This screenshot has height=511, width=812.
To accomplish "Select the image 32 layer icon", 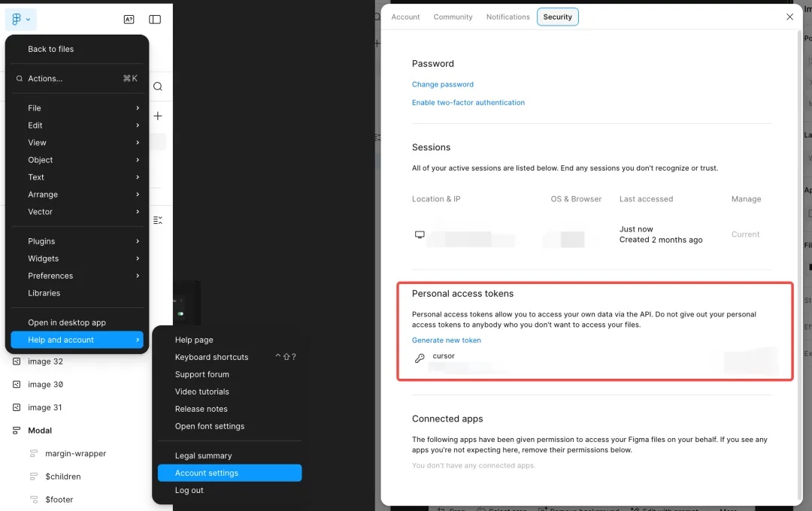I will 17,361.
